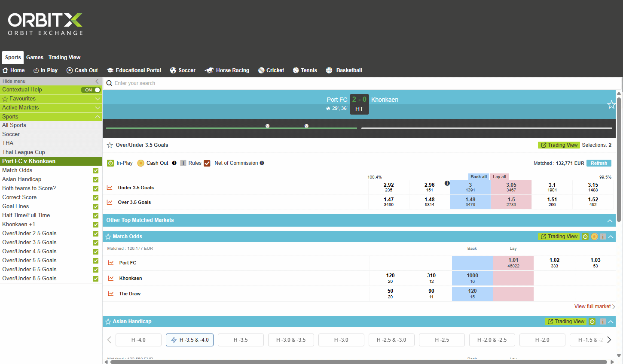
Task: Toggle Contextual Help switch off
Action: pos(91,90)
